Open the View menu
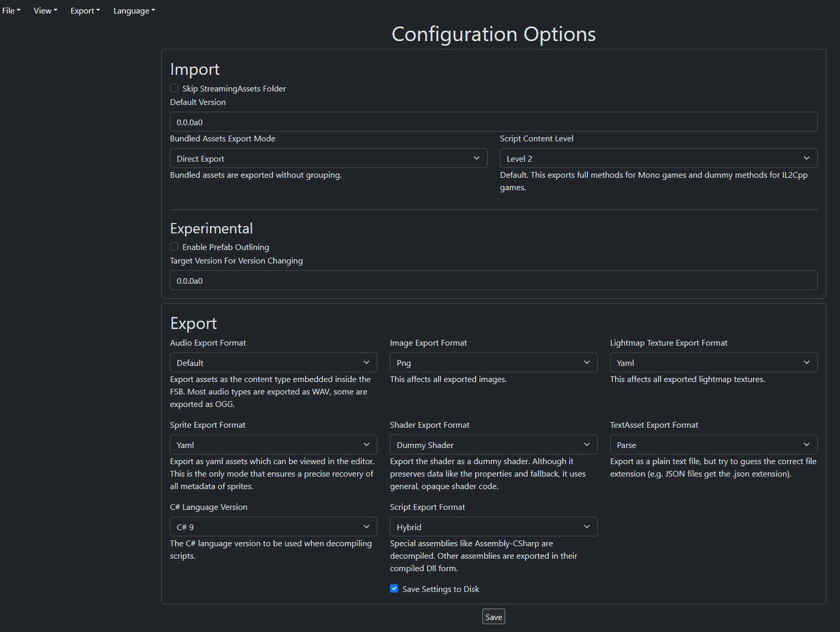 pos(45,10)
